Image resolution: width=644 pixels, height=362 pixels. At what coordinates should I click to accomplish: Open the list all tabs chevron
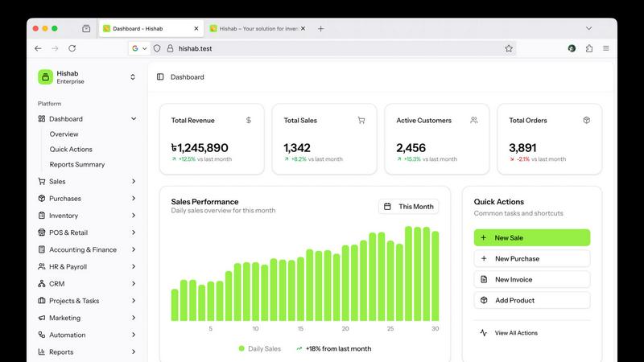[589, 29]
